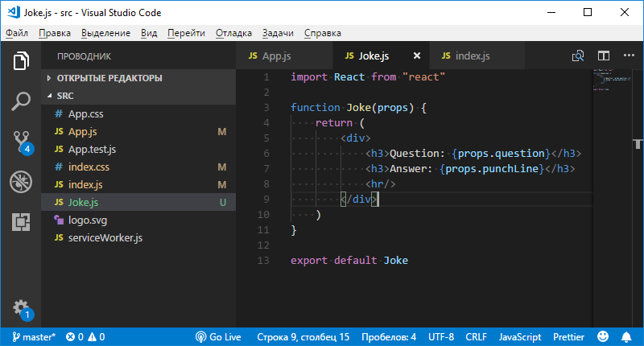
Task: Open the Отладка menu
Action: [x=234, y=33]
